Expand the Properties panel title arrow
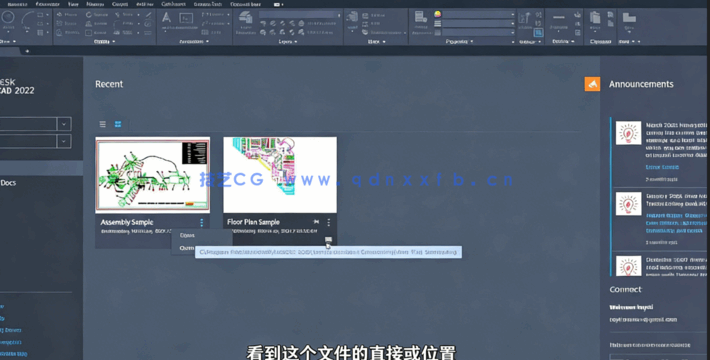 [x=472, y=42]
